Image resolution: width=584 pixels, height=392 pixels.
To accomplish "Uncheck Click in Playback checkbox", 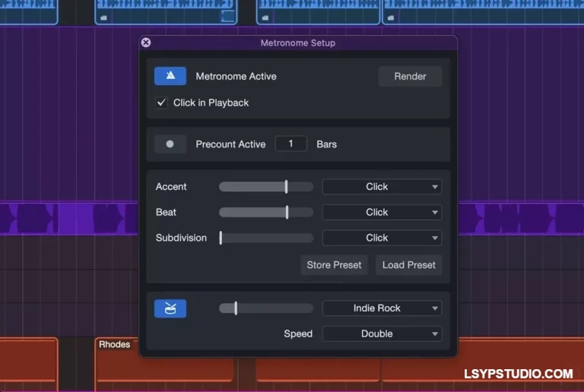I will tap(161, 103).
